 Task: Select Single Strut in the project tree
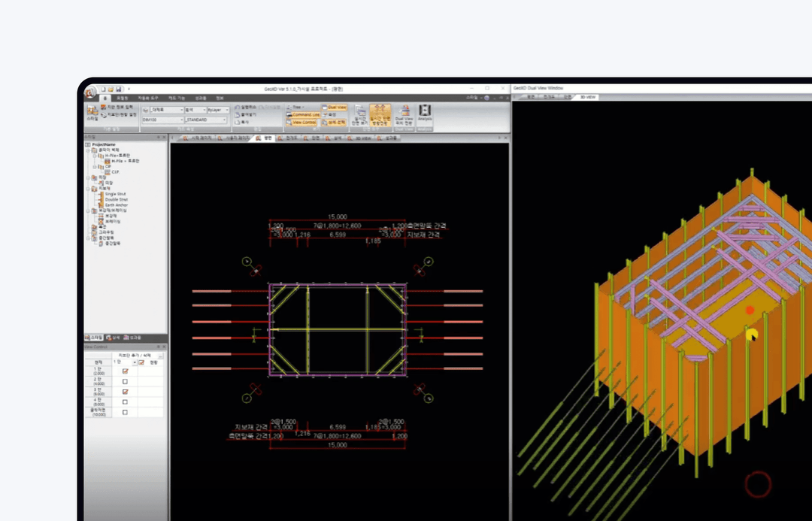pyautogui.click(x=115, y=194)
